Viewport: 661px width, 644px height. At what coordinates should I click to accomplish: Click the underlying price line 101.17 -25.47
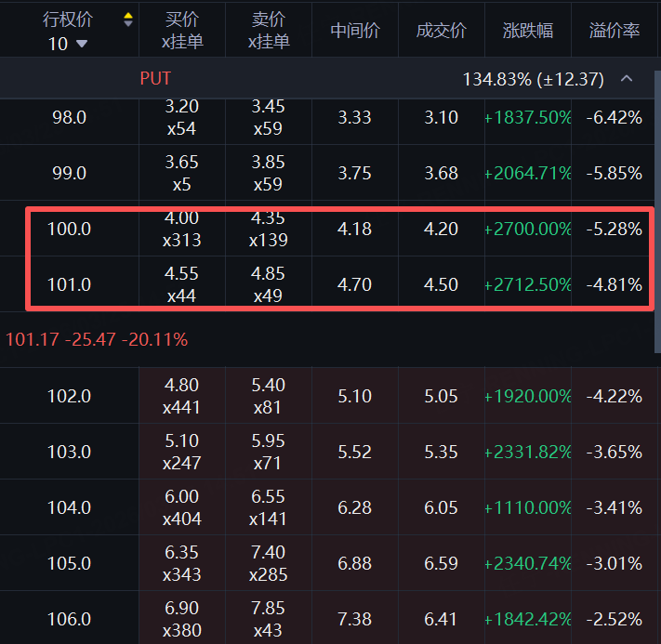point(97,340)
